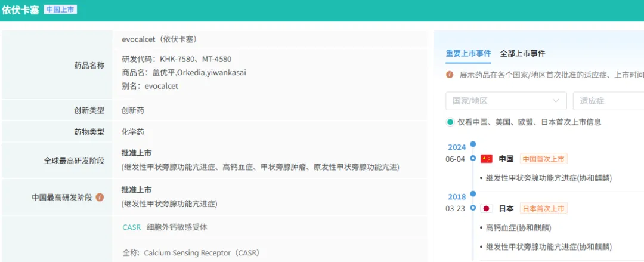
Task: Click the 06-04 timeline node
Action: (x=473, y=158)
